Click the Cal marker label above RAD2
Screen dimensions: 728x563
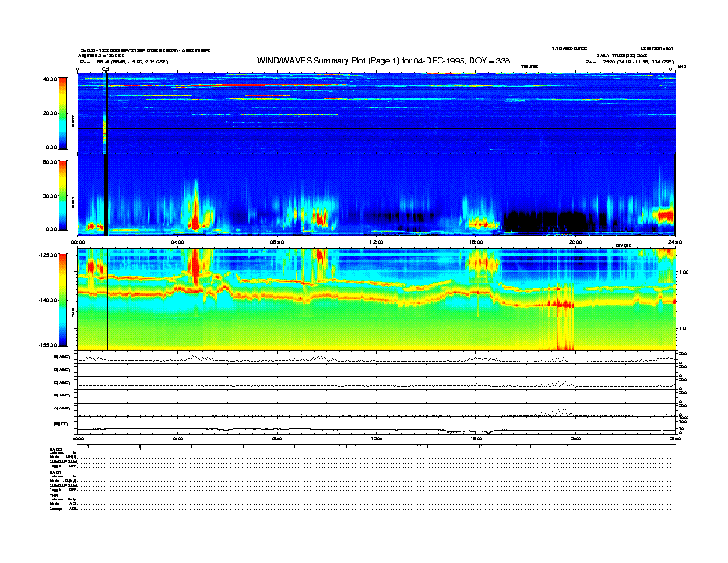click(106, 69)
